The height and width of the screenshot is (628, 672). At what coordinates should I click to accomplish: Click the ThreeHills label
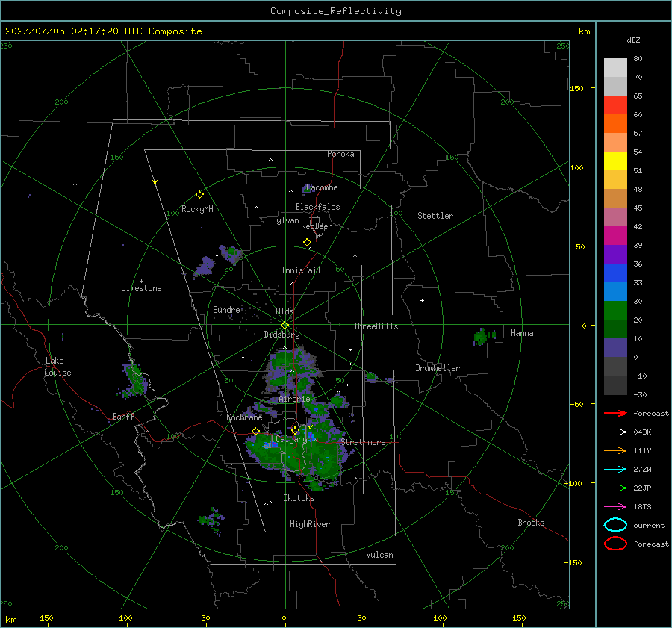point(376,326)
